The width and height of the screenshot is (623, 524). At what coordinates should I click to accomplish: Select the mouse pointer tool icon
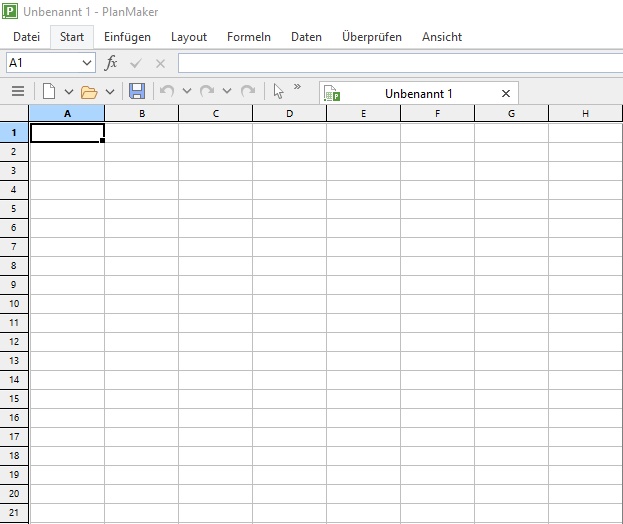point(278,91)
